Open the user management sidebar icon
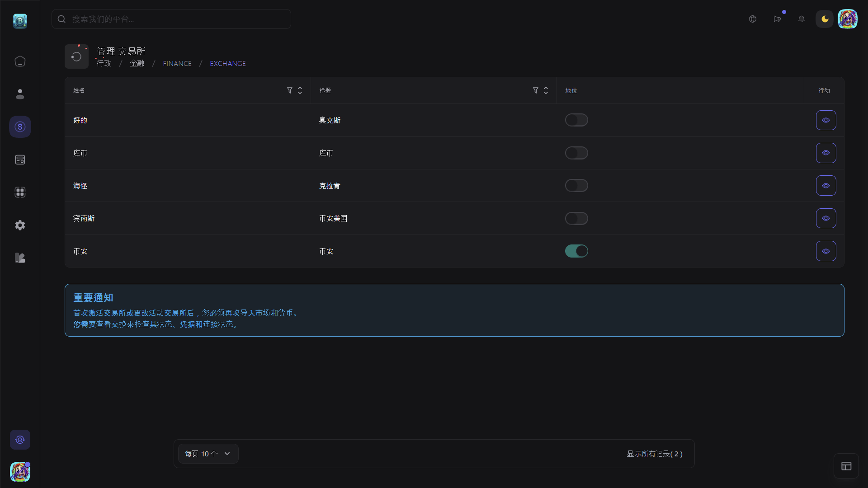 (20, 94)
